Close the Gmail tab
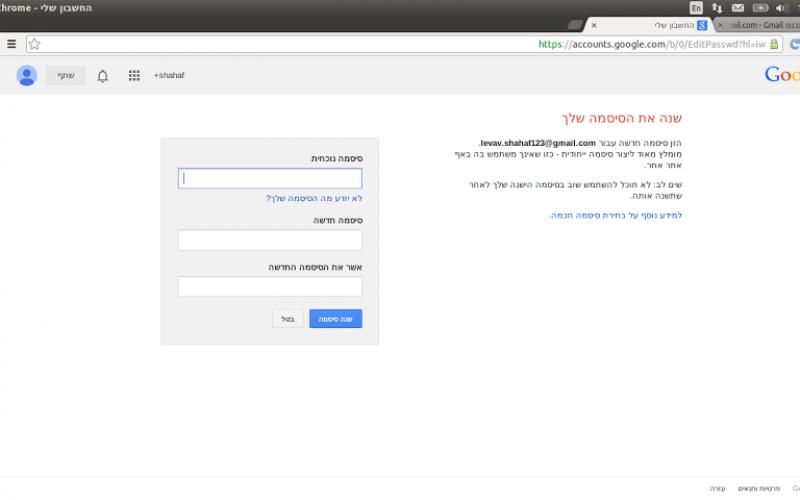The width and height of the screenshot is (800, 500). pos(720,25)
